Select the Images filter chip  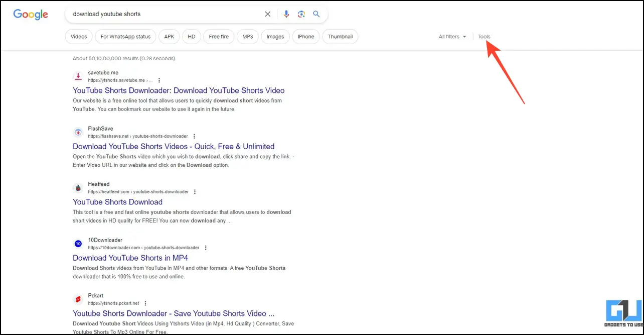tap(275, 37)
